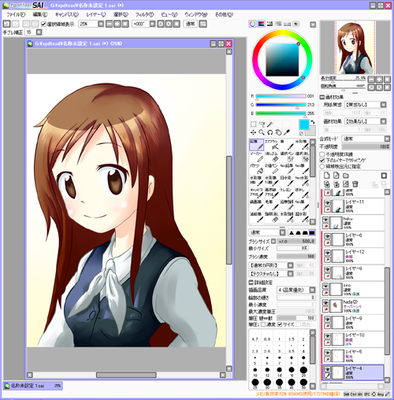Select the rectangular selection tool

(x=253, y=124)
